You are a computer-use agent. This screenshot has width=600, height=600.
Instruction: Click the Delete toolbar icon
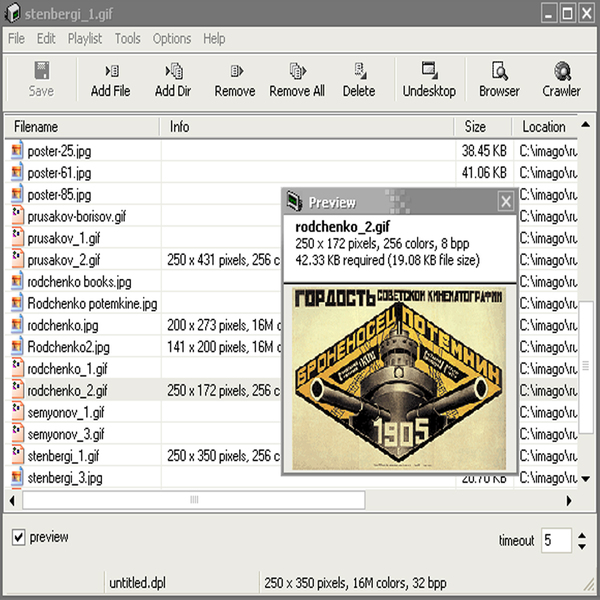(359, 71)
